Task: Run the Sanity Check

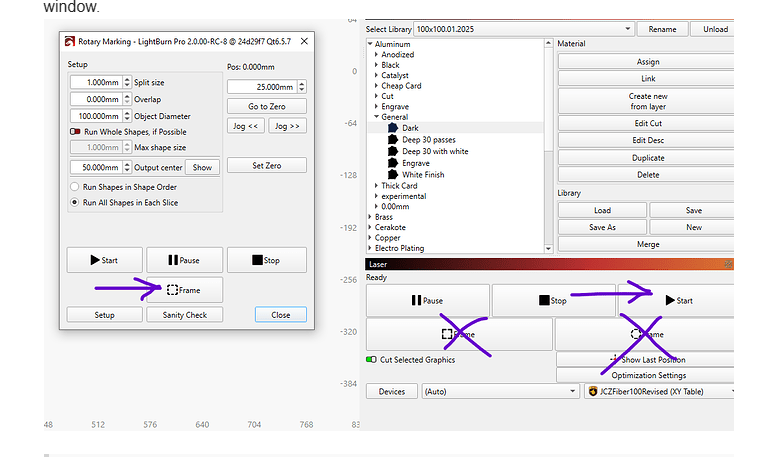Action: (184, 315)
